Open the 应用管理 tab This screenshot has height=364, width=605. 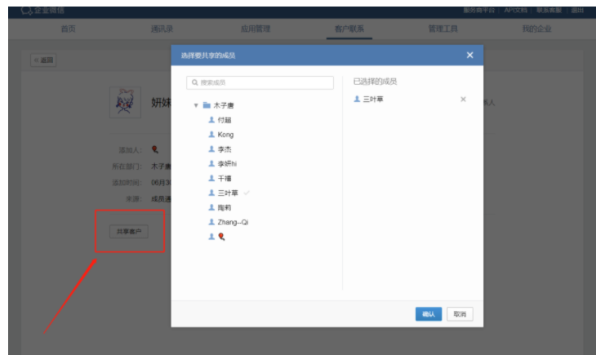pos(256,29)
